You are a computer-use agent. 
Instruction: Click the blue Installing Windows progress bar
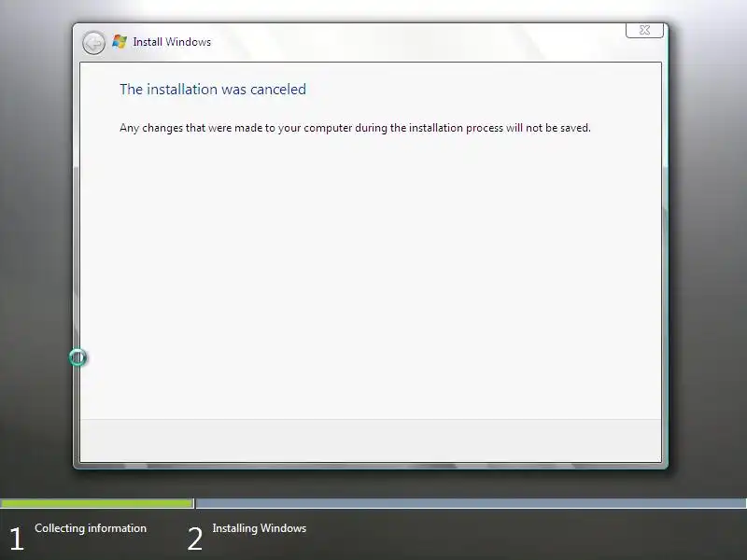click(472, 503)
